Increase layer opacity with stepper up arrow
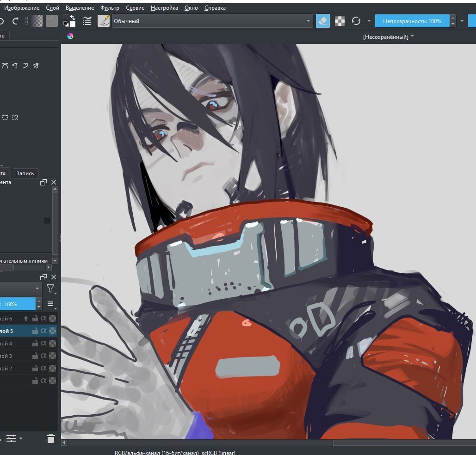Image resolution: width=476 pixels, height=455 pixels. click(x=39, y=301)
